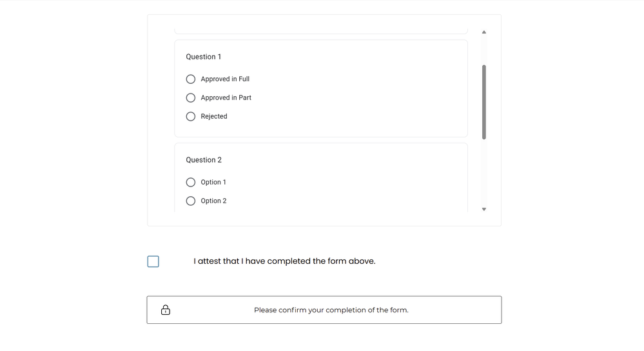Click the form's scroll down arrow
644x351 pixels.
[x=484, y=209]
